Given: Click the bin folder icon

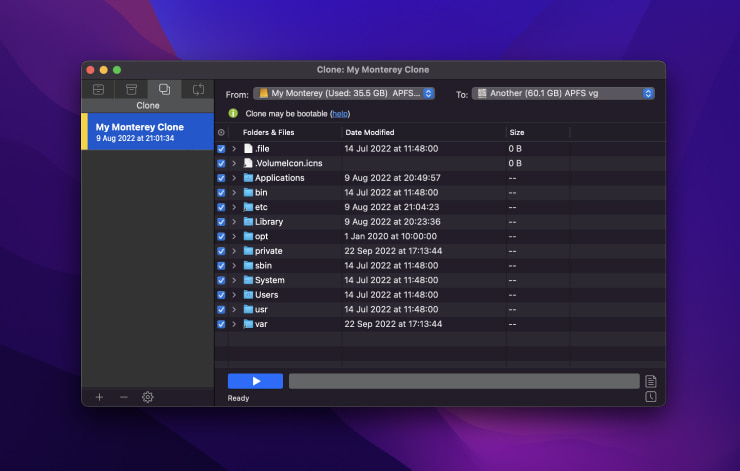Looking at the screenshot, I should pos(248,192).
